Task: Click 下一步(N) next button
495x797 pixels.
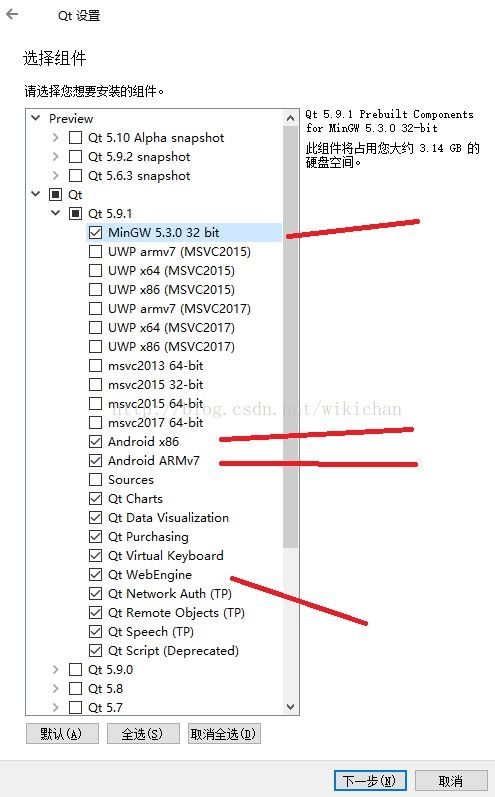Action: tap(370, 780)
